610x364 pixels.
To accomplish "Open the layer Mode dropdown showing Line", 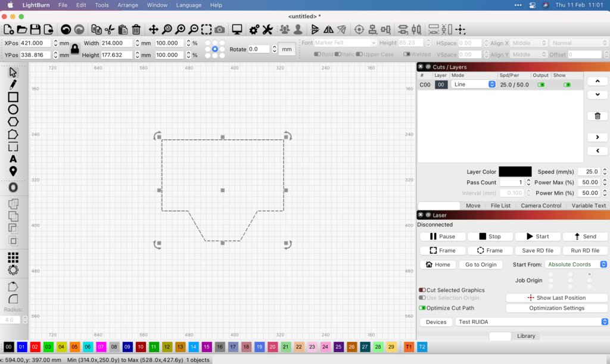I will pyautogui.click(x=474, y=85).
